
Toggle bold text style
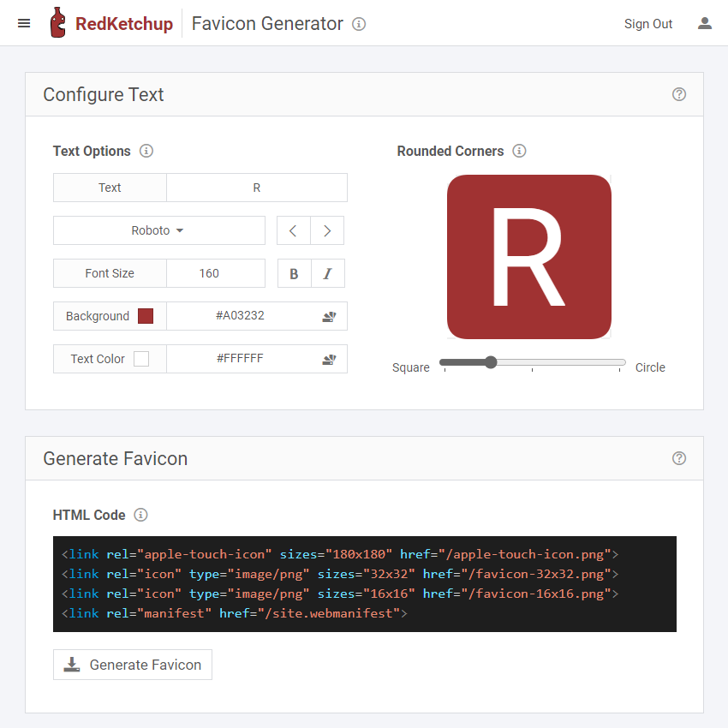pyautogui.click(x=295, y=273)
